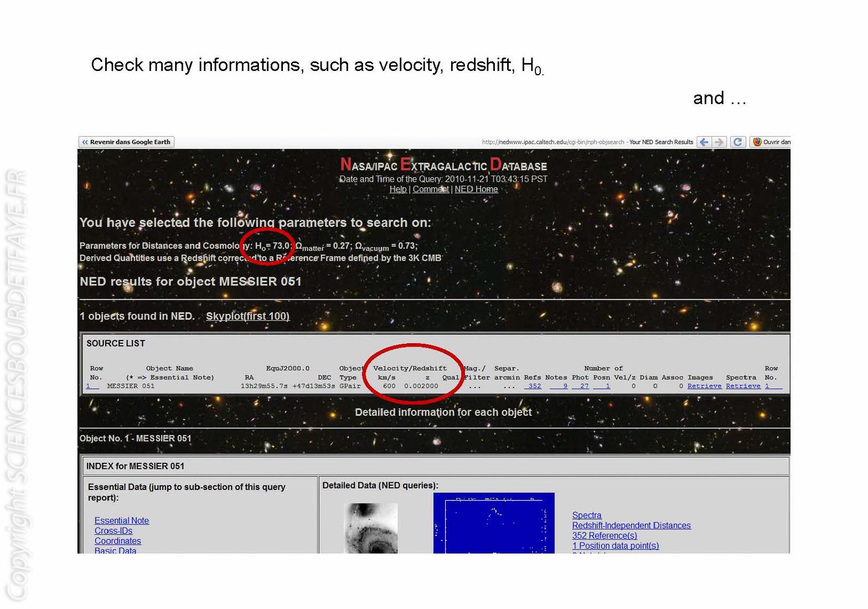Open the Comment link in NED header

tap(431, 189)
